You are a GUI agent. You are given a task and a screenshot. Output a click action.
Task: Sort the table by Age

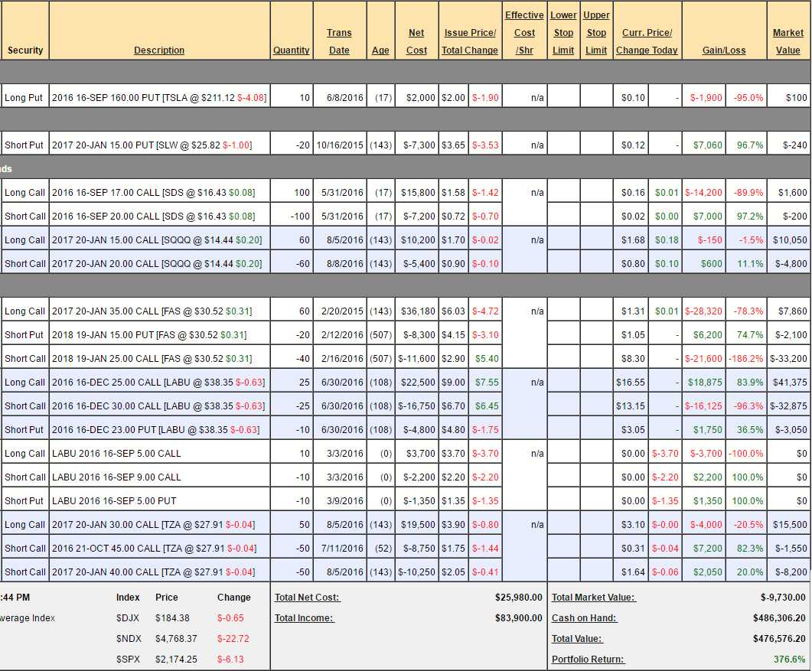click(380, 50)
